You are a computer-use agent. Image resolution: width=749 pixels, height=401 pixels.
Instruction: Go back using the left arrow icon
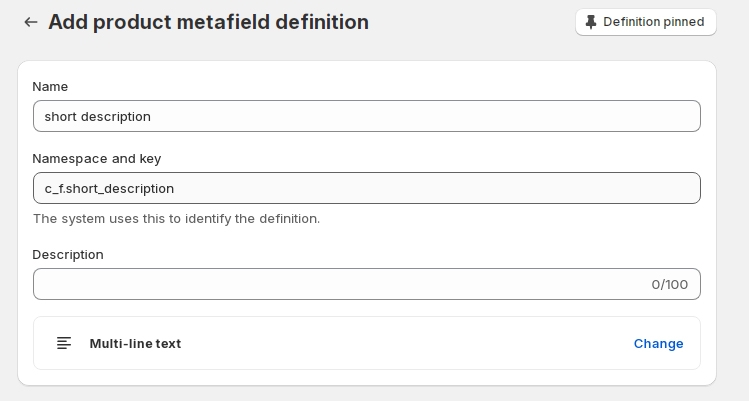30,22
